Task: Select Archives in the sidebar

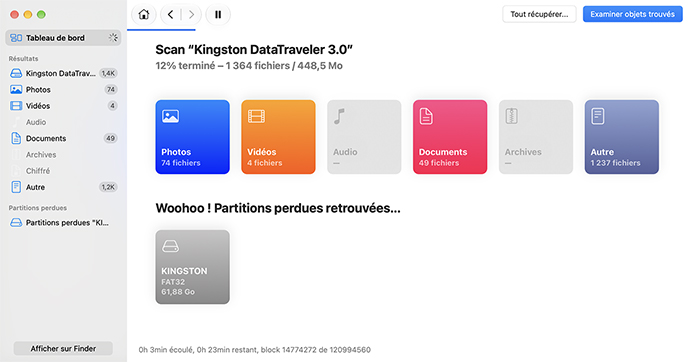Action: tap(63, 154)
